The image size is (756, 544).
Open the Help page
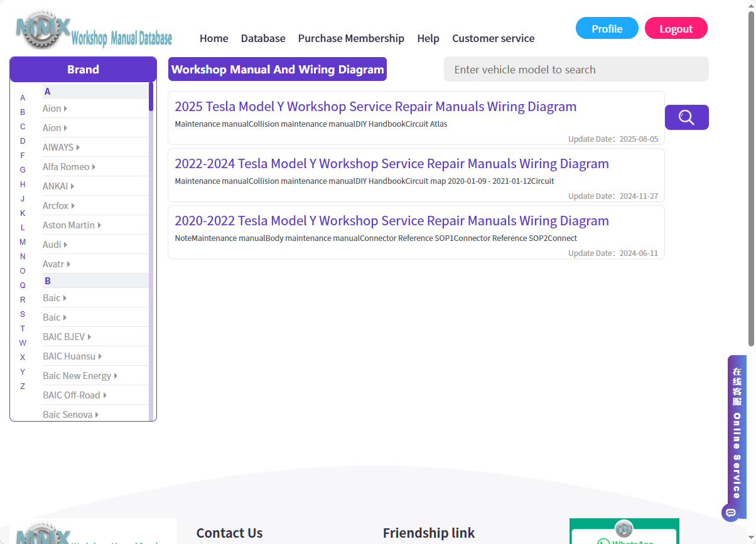coord(428,38)
